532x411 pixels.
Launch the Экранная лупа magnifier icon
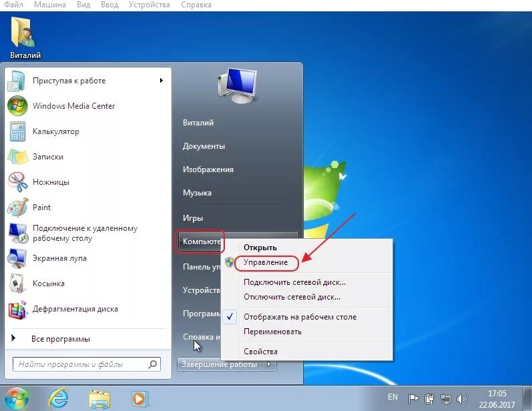tap(17, 258)
